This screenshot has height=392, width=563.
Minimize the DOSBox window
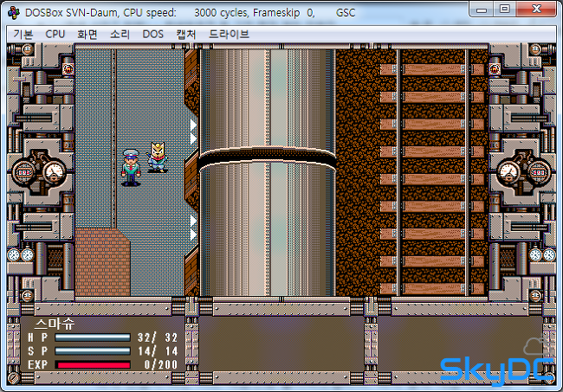[481, 10]
